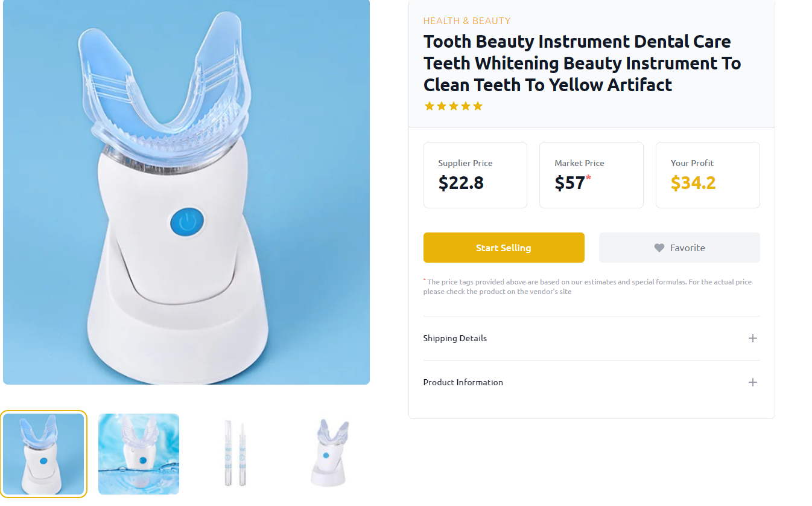812x506 pixels.
Task: Click the Market Price $57 card
Action: pyautogui.click(x=591, y=175)
